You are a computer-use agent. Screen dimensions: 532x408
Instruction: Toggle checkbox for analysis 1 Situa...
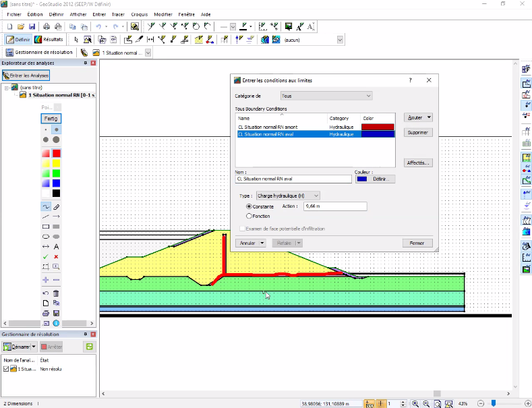pos(6,369)
